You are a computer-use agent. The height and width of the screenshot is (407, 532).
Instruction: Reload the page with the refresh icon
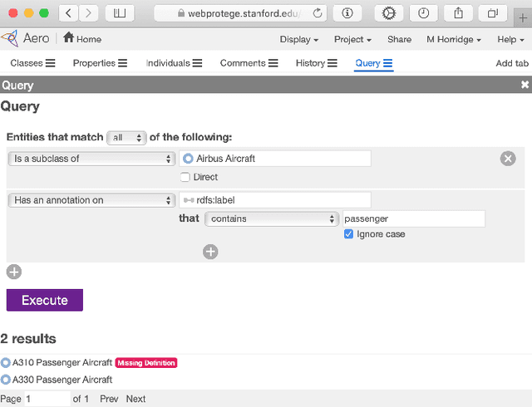pos(318,13)
